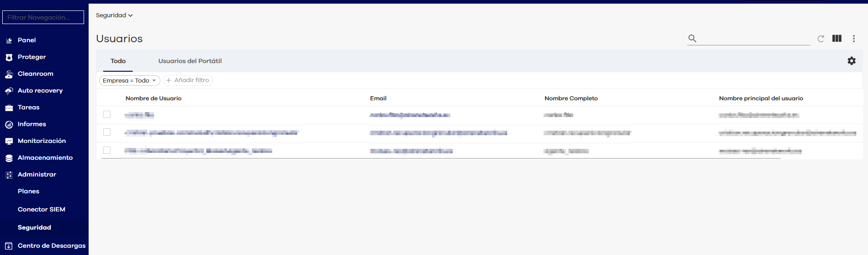Image resolution: width=868 pixels, height=255 pixels.
Task: Open Conector SIEM in the sidebar
Action: pos(41,209)
